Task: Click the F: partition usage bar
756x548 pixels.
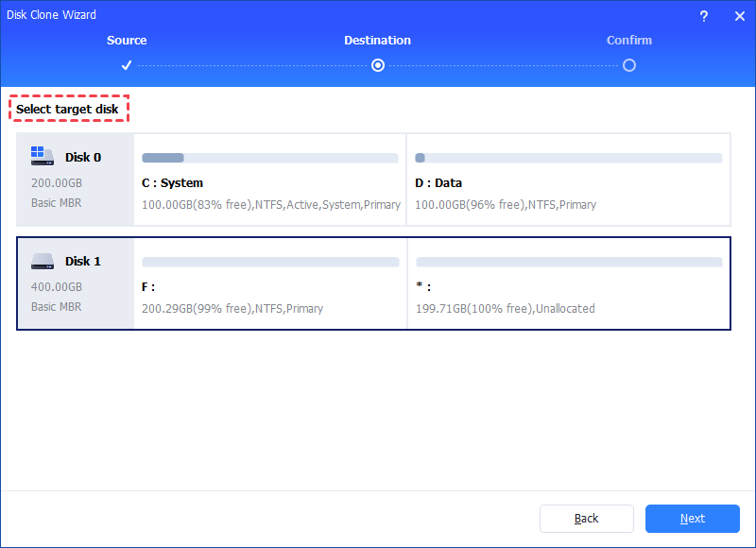Action: point(269,262)
